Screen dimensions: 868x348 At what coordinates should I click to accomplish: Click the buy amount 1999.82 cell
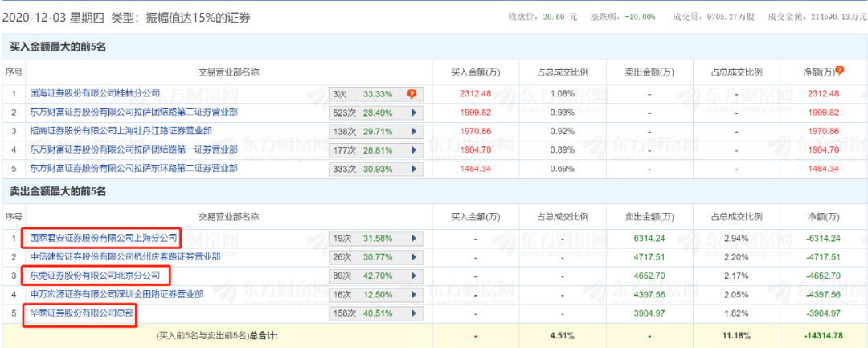(x=474, y=113)
